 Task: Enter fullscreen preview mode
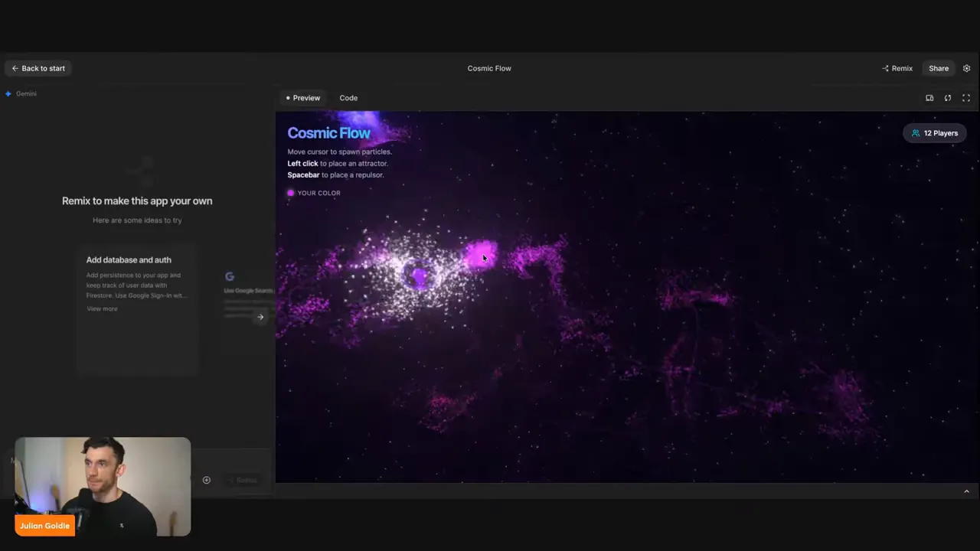(966, 98)
